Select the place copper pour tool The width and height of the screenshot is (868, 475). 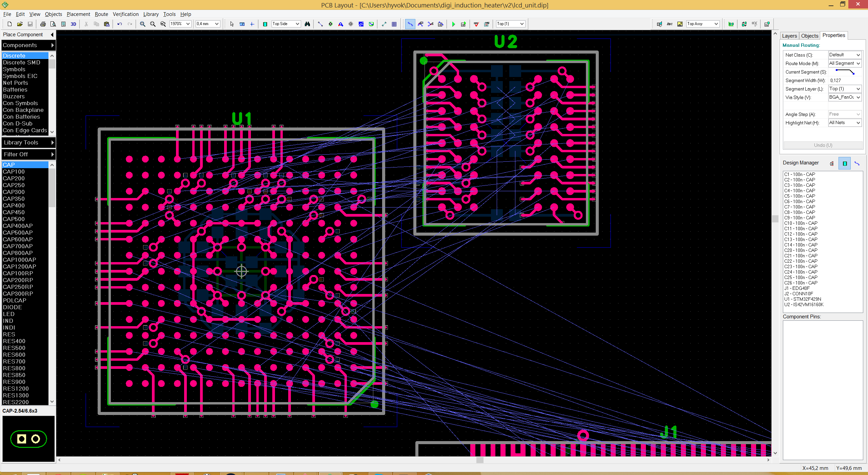coord(361,24)
